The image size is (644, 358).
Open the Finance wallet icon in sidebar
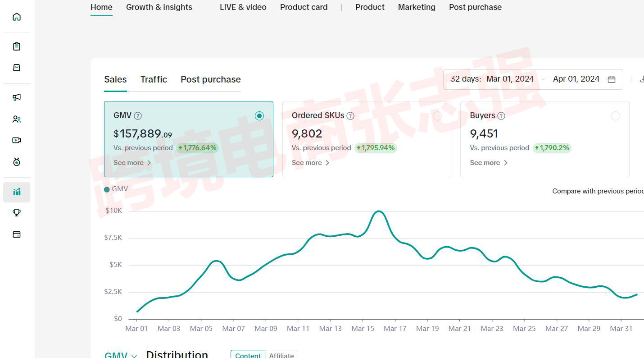pyautogui.click(x=17, y=234)
